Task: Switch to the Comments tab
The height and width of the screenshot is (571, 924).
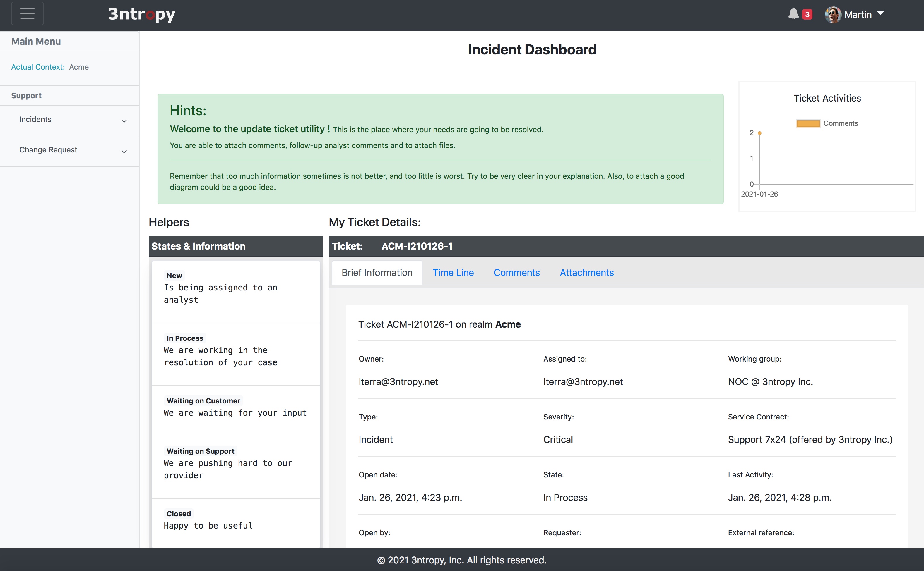Action: coord(517,273)
